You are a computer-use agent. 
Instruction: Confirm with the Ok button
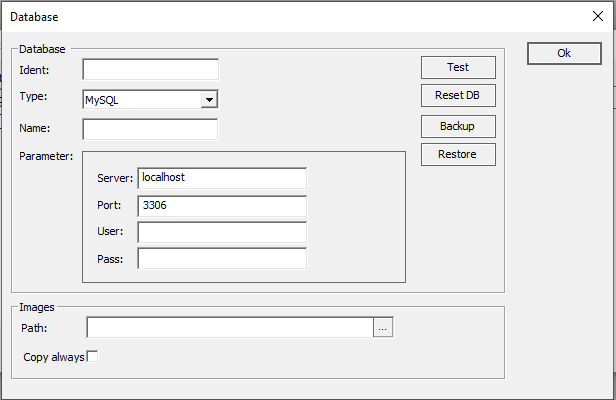[564, 54]
